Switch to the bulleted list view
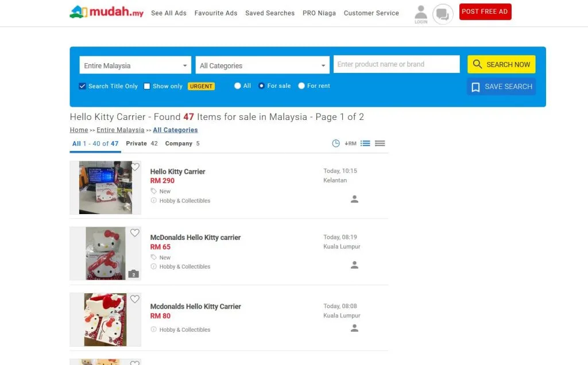588x365 pixels. click(365, 143)
